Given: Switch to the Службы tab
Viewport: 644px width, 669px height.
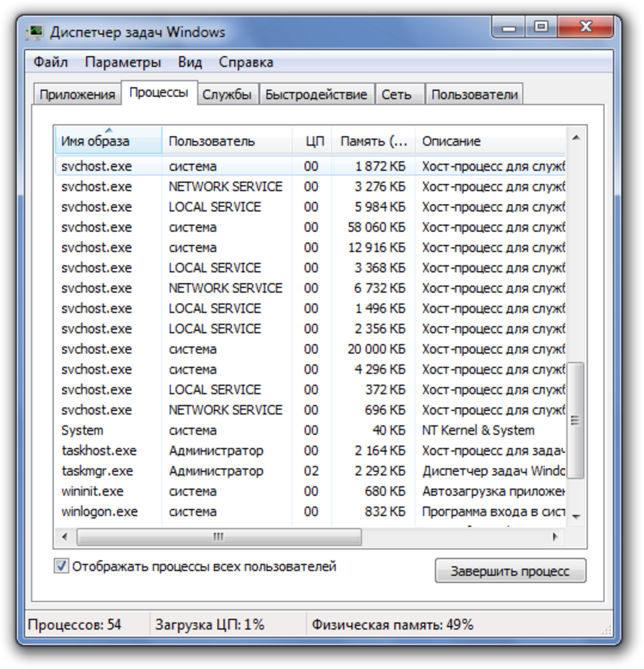Looking at the screenshot, I should (x=227, y=95).
